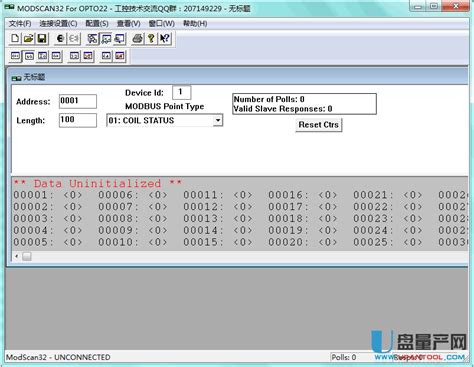Open the 文件(F) menu

click(x=20, y=24)
